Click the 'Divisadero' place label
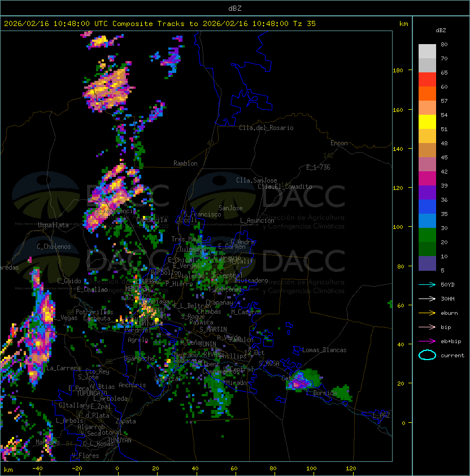The height and width of the screenshot is (476, 470). click(251, 280)
